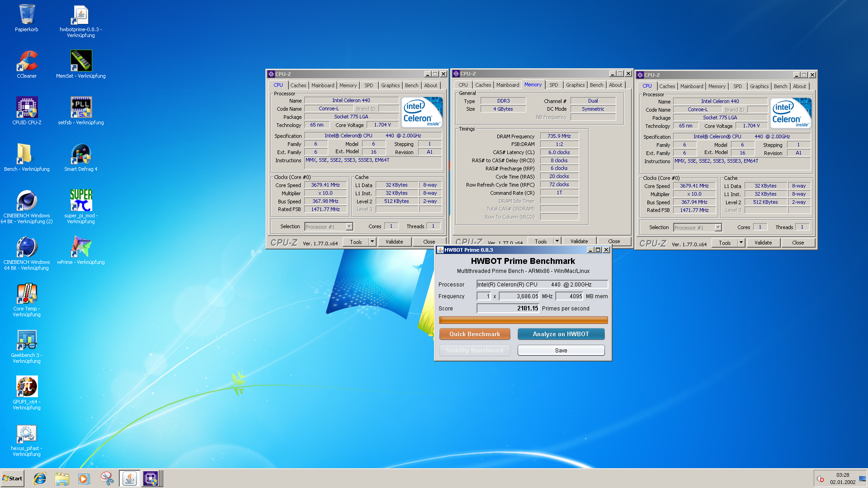Click DRAM Frequency value 735.9 MHz
868x488 pixels.
point(559,136)
